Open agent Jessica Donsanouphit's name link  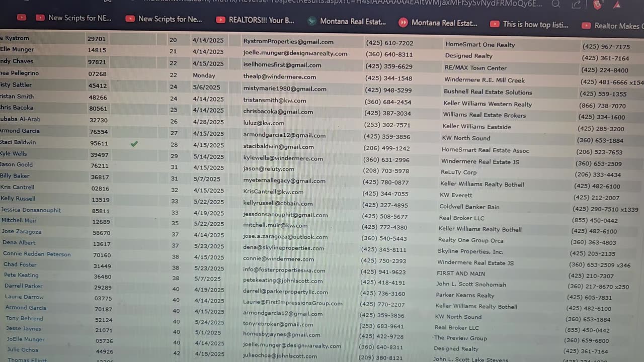coord(31,210)
